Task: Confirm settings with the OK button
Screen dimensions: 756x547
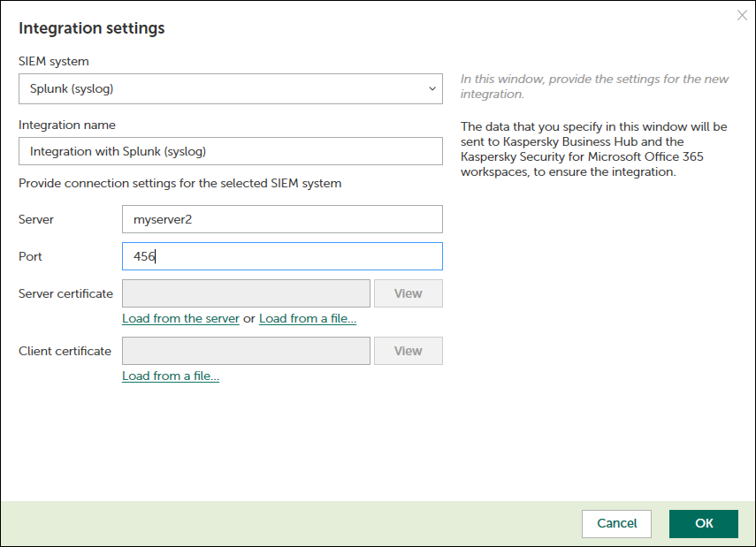Action: click(x=704, y=523)
